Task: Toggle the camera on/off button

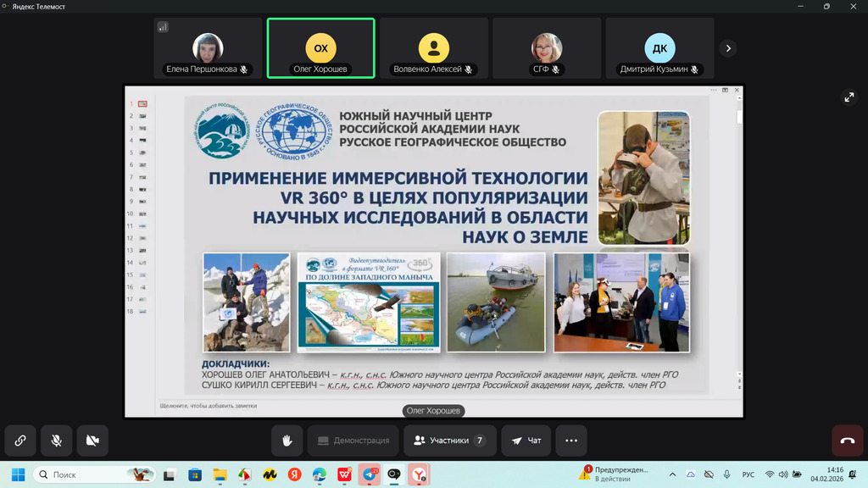Action: [x=92, y=441]
